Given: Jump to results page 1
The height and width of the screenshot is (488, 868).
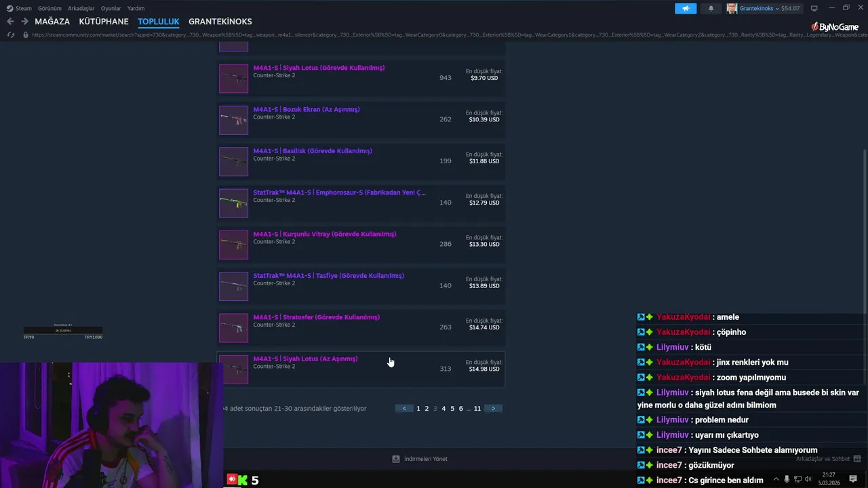Looking at the screenshot, I should click(418, 409).
